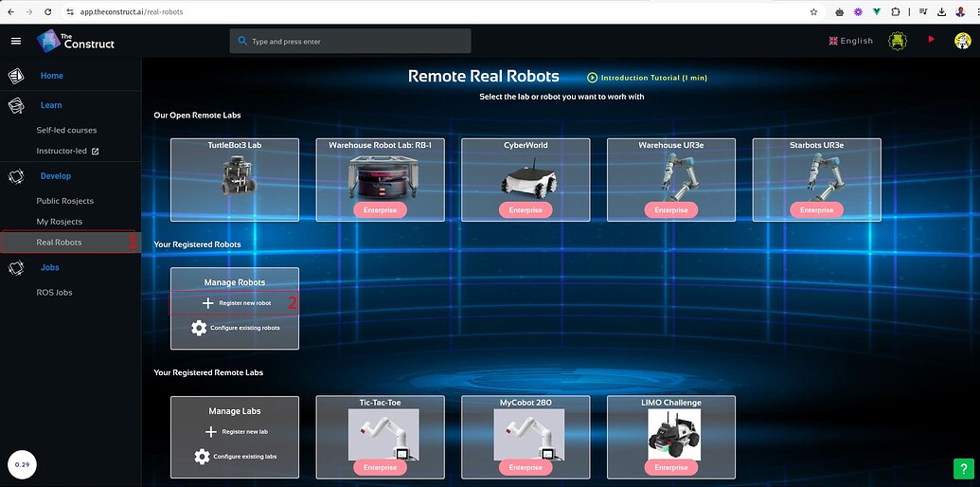This screenshot has width=980, height=487.
Task: Open the Warehouse UR3e card
Action: click(671, 180)
